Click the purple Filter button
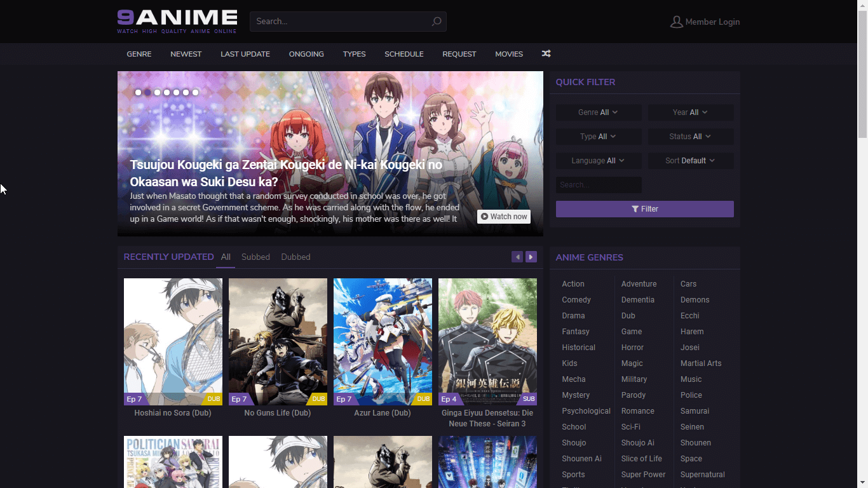 click(x=645, y=209)
